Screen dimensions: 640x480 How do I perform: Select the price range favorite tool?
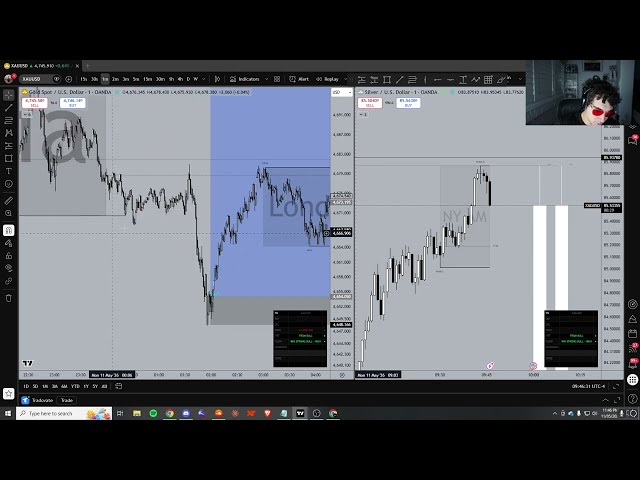click(x=463, y=80)
